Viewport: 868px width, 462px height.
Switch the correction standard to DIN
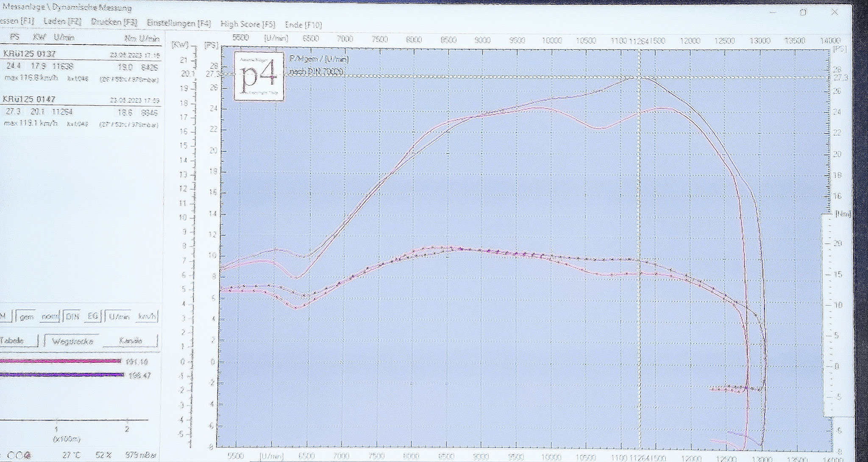(72, 316)
